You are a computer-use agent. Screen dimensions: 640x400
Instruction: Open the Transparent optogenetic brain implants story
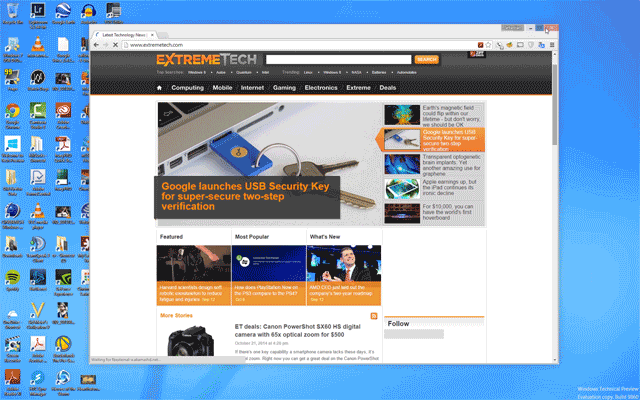[434, 164]
